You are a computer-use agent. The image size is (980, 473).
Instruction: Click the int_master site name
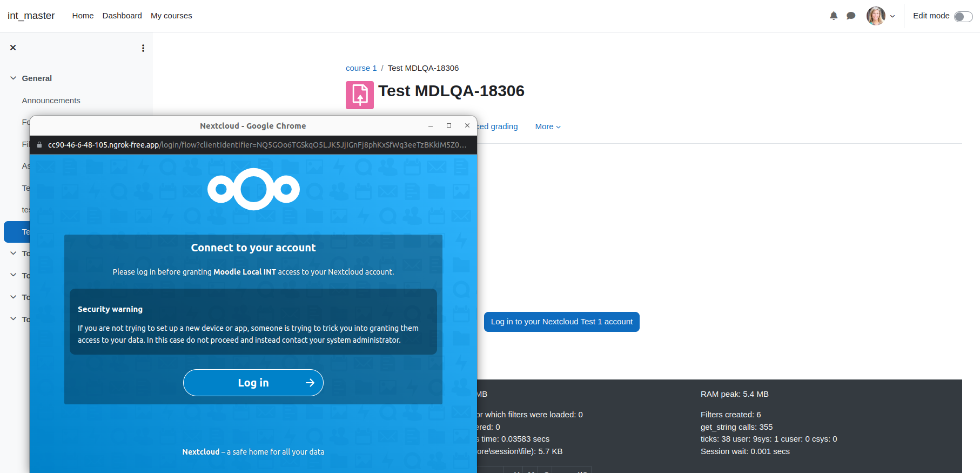coord(31,16)
